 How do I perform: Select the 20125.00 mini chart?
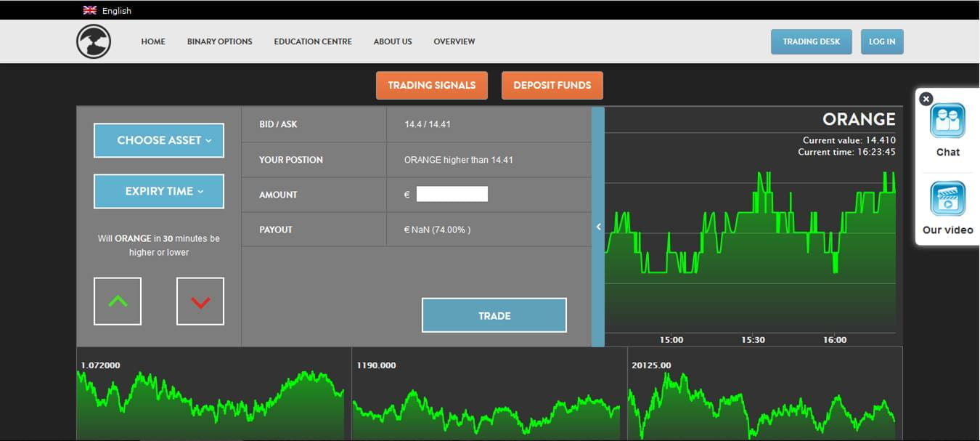(765, 393)
